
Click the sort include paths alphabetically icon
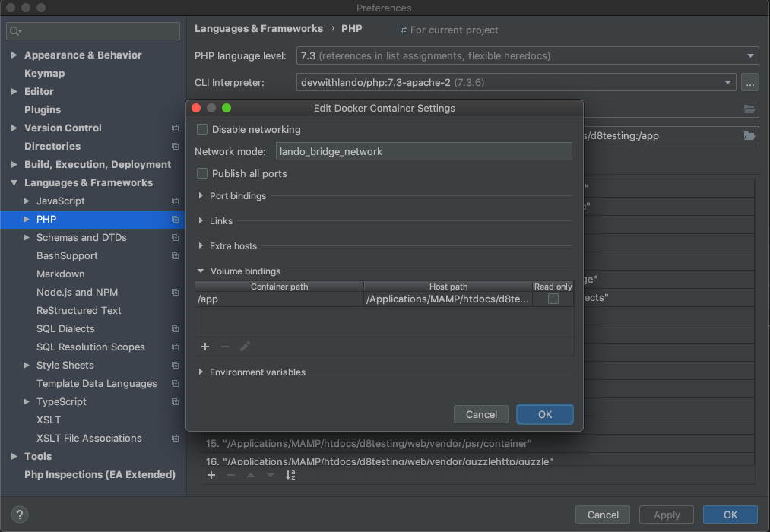point(290,475)
